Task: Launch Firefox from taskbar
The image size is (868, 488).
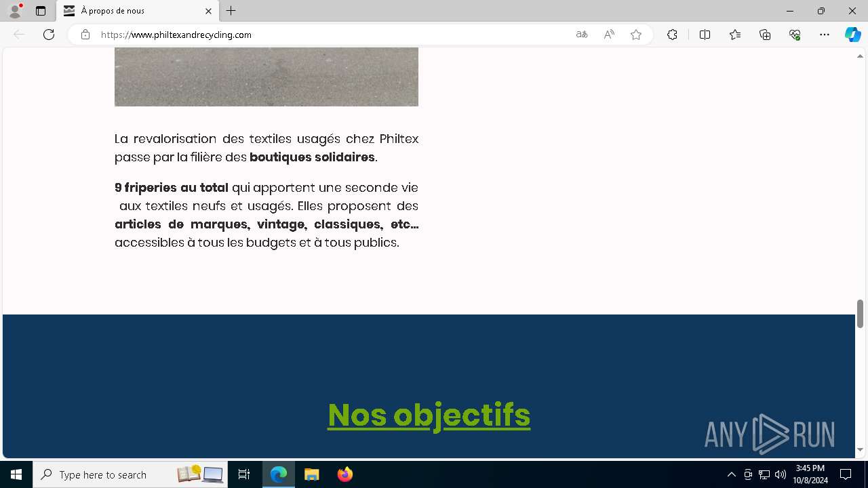Action: [345, 474]
